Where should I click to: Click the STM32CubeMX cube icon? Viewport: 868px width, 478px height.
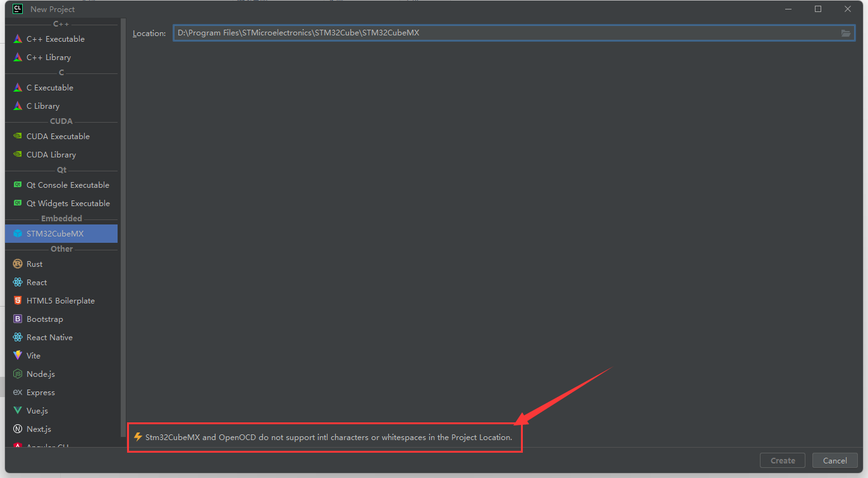18,234
